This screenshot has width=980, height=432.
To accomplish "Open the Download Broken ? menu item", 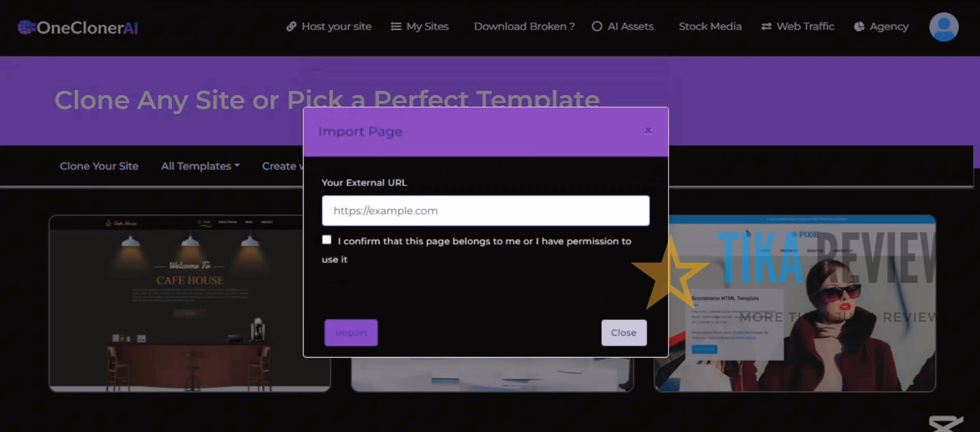I will click(x=524, y=27).
